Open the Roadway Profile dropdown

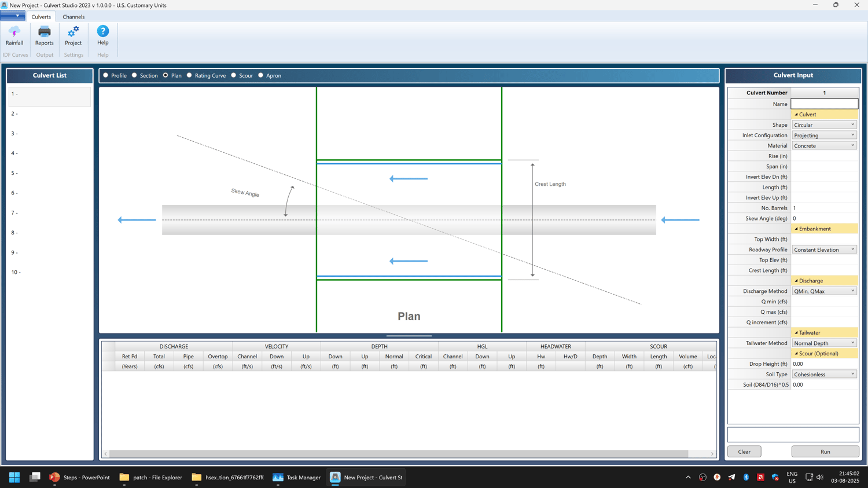click(x=825, y=250)
